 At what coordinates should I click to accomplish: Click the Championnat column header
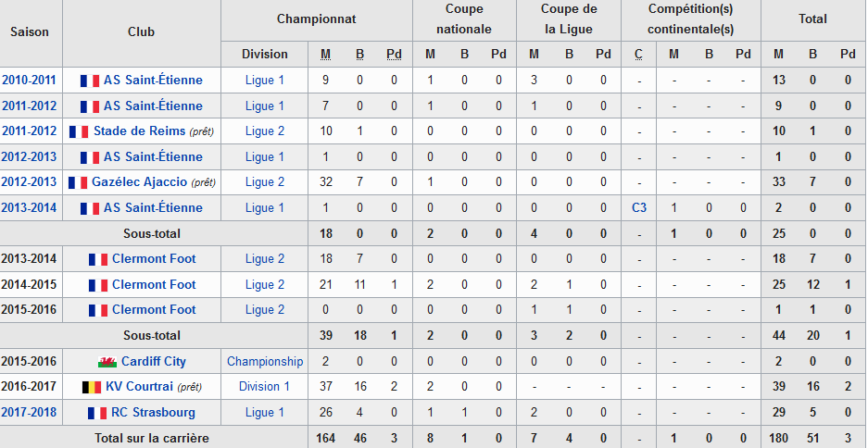pyautogui.click(x=316, y=19)
